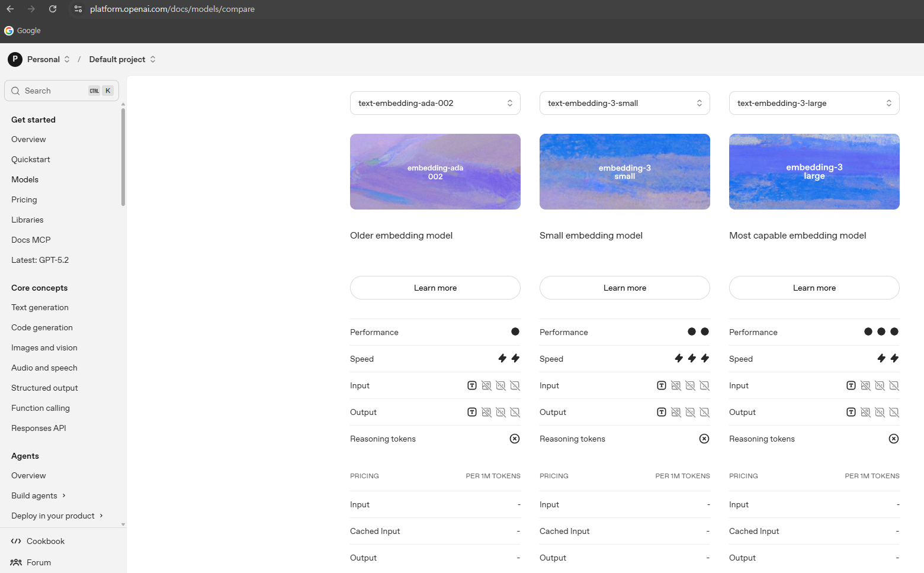The height and width of the screenshot is (573, 924).
Task: Open Default project switcher
Action: pos(123,59)
